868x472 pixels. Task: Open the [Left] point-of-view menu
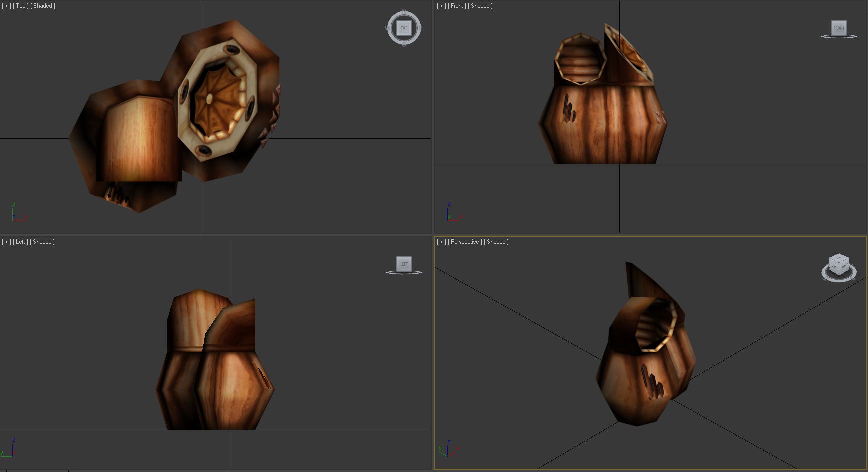20,242
